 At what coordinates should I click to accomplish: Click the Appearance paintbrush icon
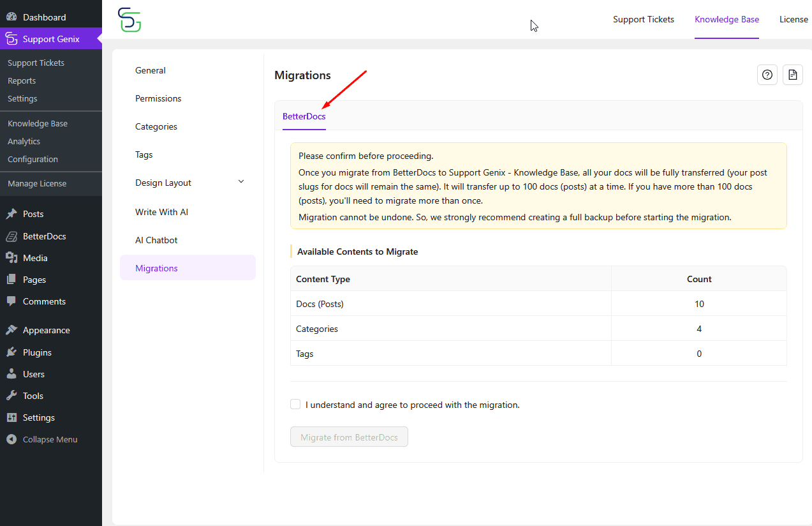[11, 330]
